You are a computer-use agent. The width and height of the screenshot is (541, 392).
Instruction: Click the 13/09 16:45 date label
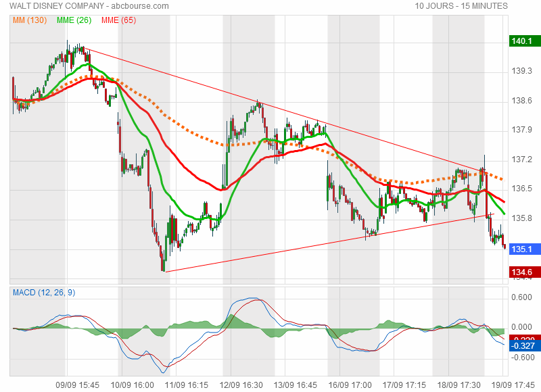pos(296,385)
